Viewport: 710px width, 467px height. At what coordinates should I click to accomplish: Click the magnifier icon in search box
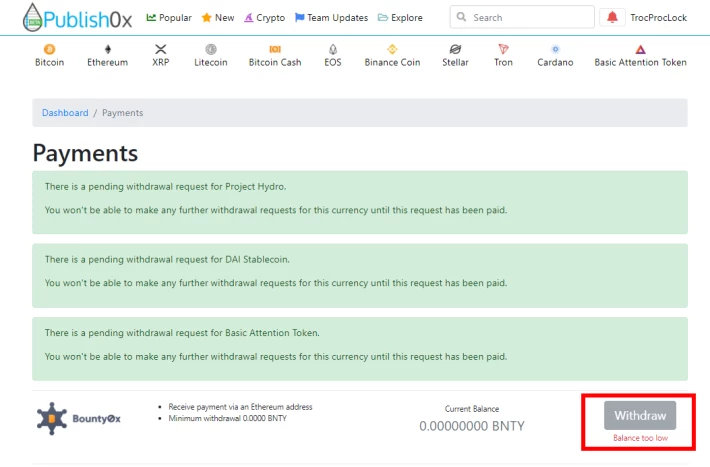pyautogui.click(x=461, y=17)
